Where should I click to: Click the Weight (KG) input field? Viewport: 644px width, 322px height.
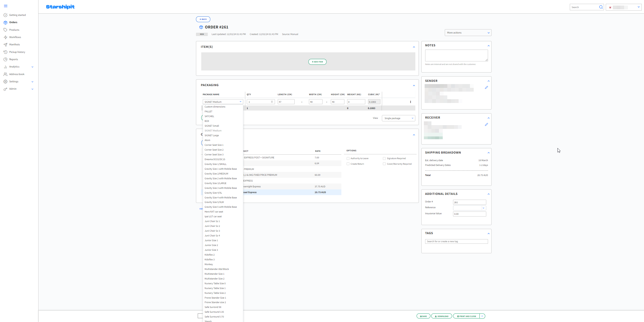(356, 102)
